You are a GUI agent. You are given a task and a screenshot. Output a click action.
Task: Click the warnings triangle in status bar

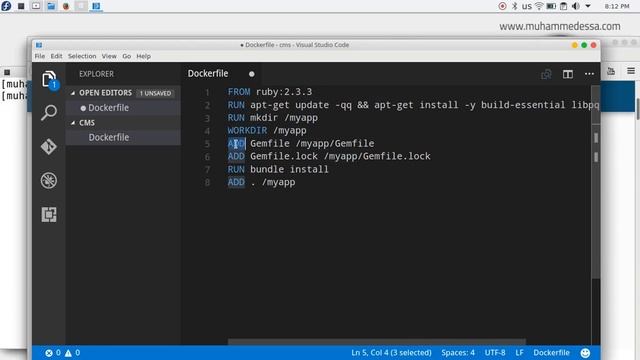pyautogui.click(x=68, y=353)
